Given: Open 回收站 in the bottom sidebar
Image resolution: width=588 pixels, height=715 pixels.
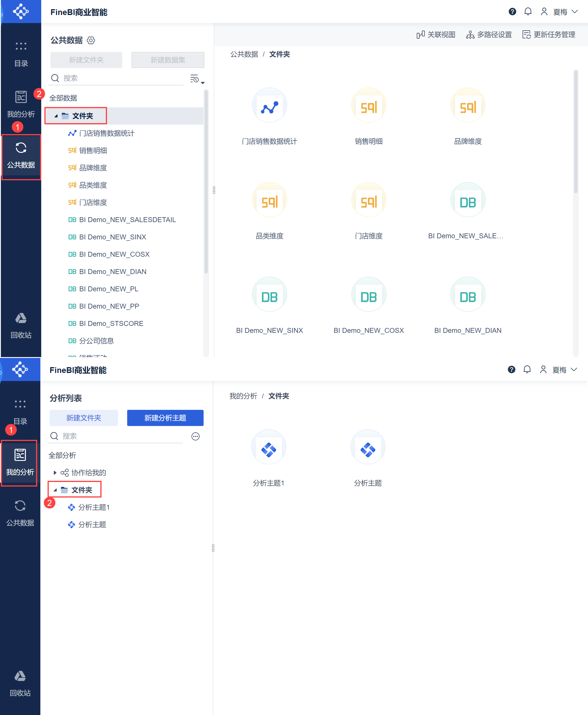Looking at the screenshot, I should coord(20,684).
